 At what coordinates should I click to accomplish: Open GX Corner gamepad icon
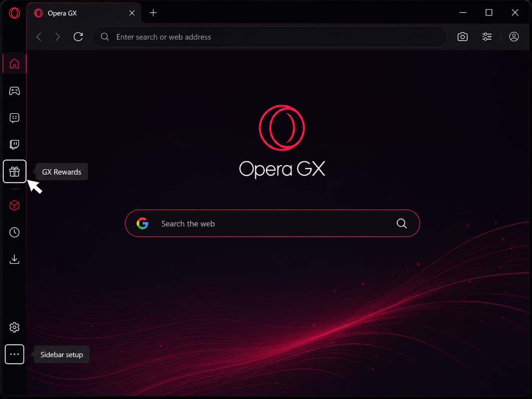pyautogui.click(x=14, y=91)
